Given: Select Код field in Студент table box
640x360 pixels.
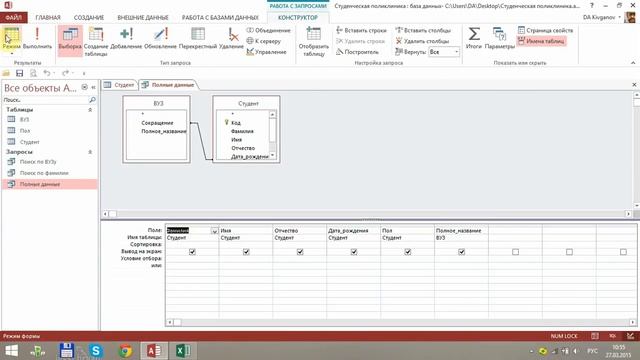Looking at the screenshot, I should point(236,122).
